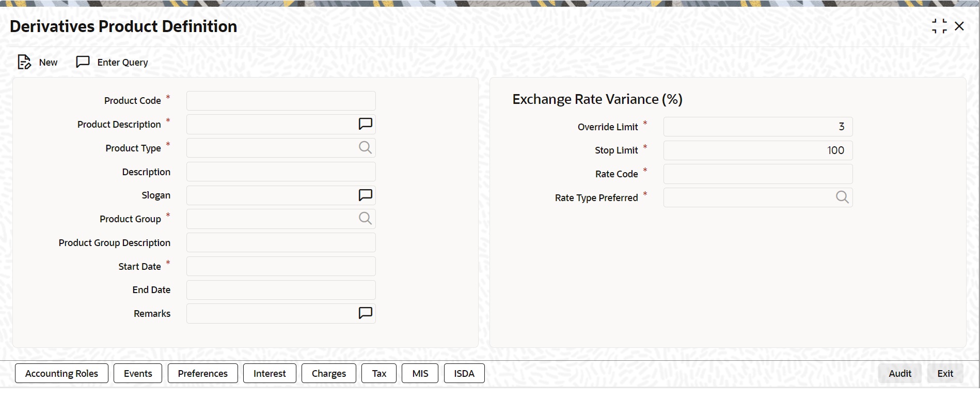The image size is (980, 397).
Task: Open the Product Description editor popup icon
Action: [366, 124]
